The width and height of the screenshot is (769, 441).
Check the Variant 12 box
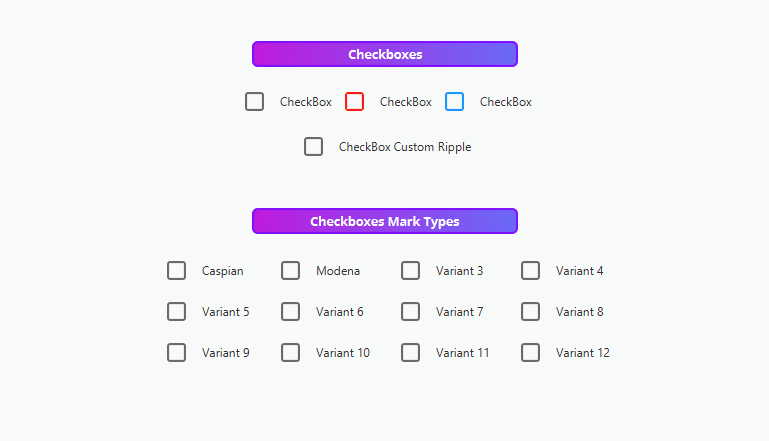[531, 353]
